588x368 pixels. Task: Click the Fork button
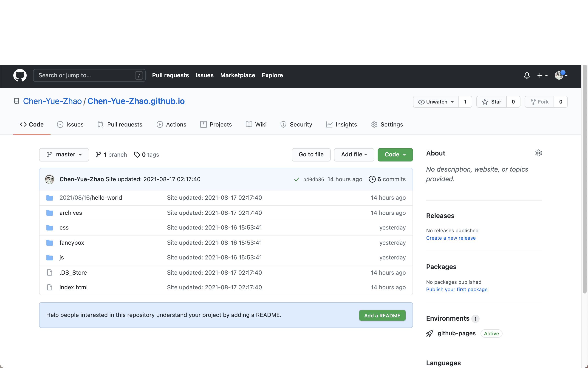539,102
